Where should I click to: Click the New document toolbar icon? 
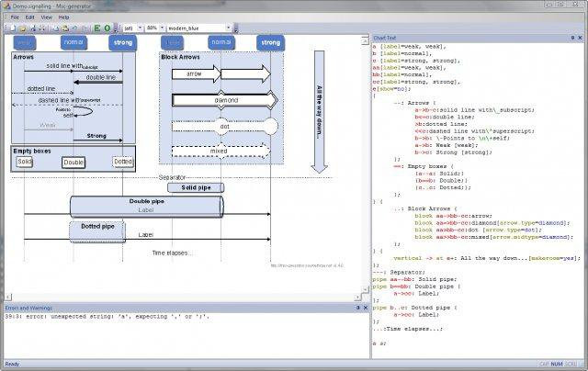point(13,28)
